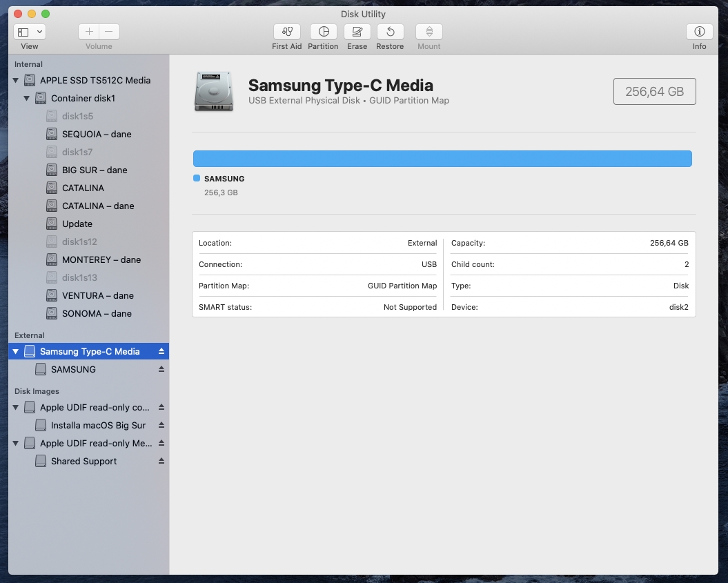Click the Apple UDIF read-only Me... disk icon
The width and height of the screenshot is (728, 583).
30,443
